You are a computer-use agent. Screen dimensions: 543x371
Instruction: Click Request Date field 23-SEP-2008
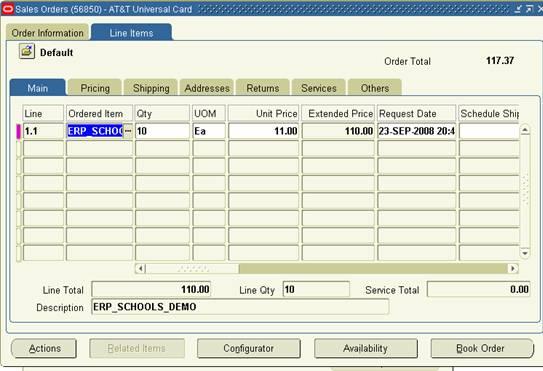417,131
